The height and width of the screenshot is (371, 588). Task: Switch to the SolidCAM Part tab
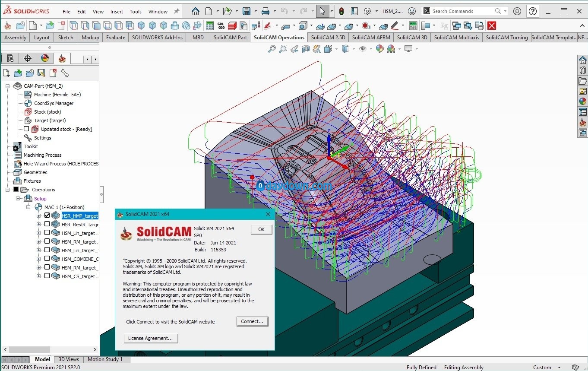point(230,38)
